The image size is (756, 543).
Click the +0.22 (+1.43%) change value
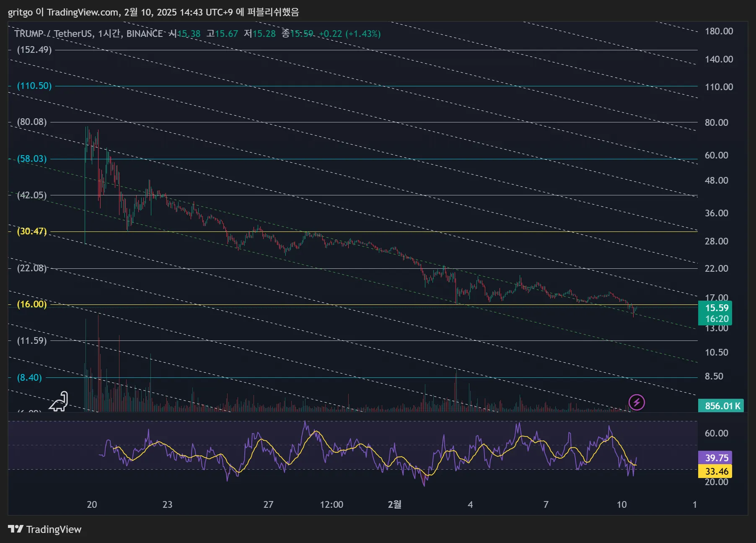pyautogui.click(x=350, y=34)
